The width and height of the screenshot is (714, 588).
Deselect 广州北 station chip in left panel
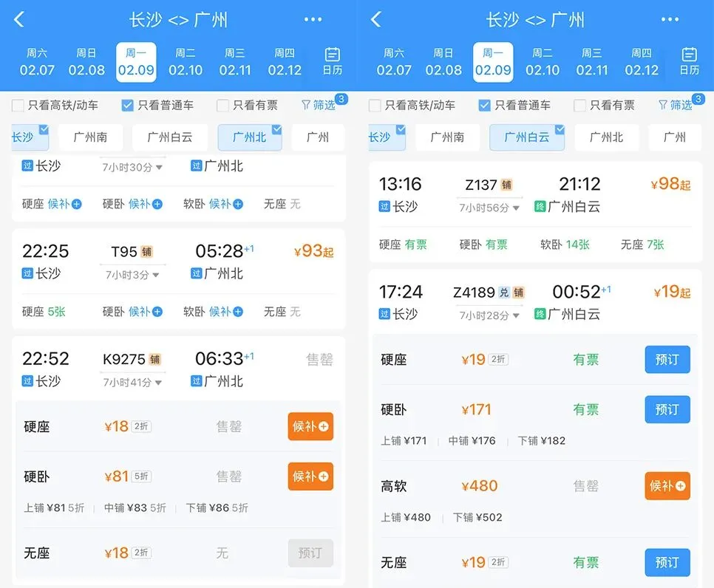(250, 137)
